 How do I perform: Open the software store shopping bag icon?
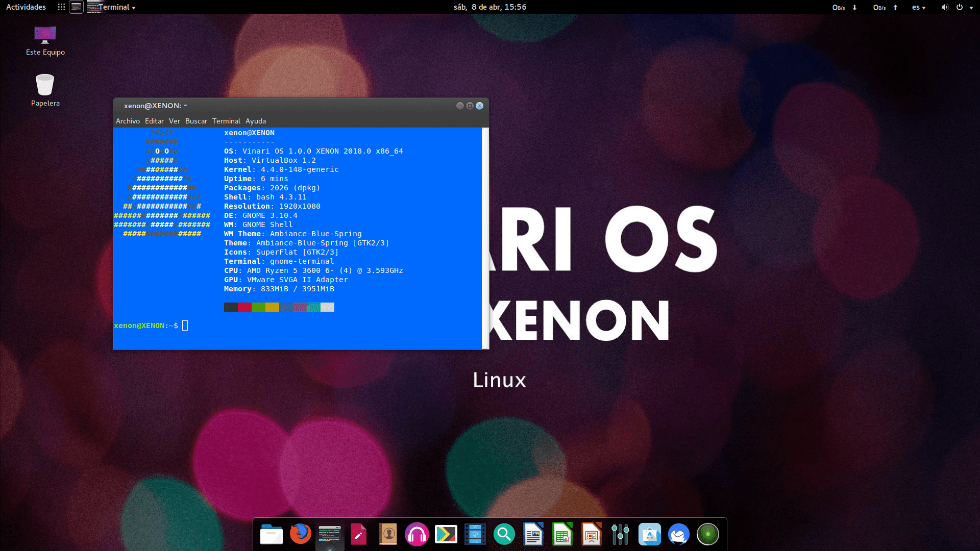coord(650,535)
